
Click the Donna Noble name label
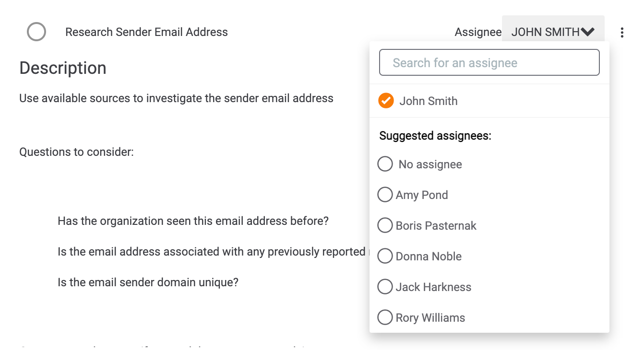pos(429,257)
